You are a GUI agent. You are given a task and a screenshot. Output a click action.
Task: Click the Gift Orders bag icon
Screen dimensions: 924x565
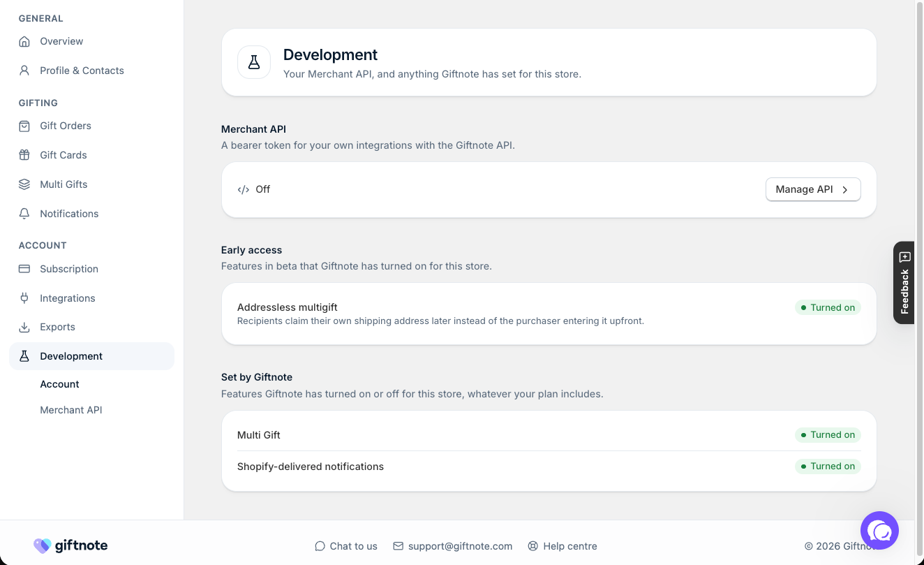click(24, 126)
